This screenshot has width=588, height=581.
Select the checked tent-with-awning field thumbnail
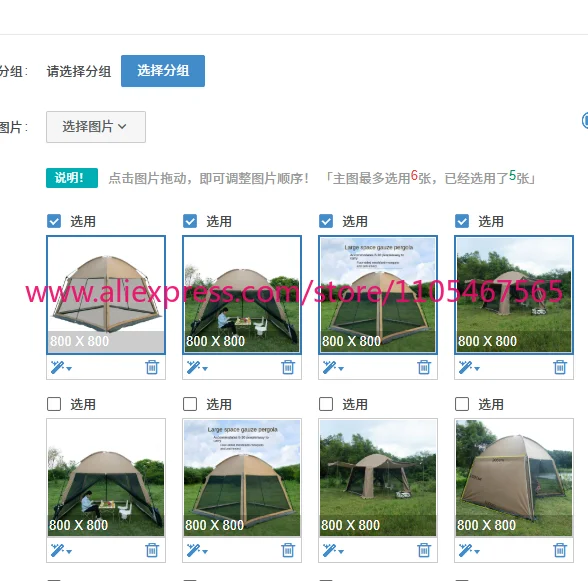[x=514, y=295]
